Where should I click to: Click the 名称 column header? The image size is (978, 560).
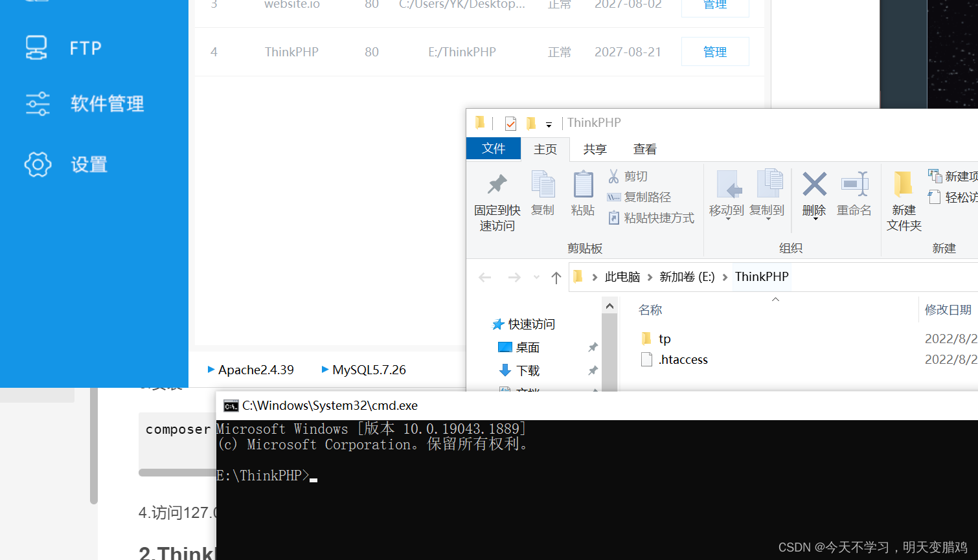(x=650, y=310)
